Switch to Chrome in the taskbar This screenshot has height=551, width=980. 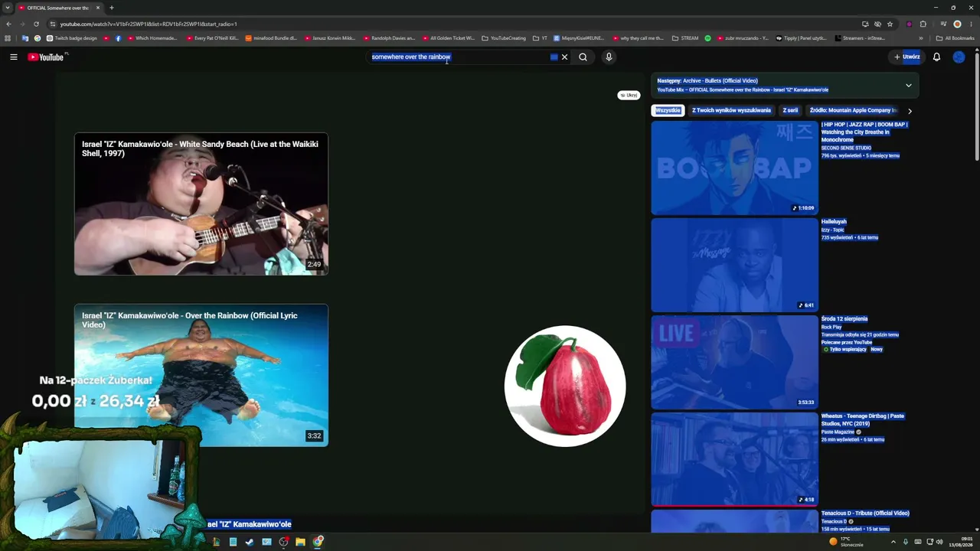point(318,542)
